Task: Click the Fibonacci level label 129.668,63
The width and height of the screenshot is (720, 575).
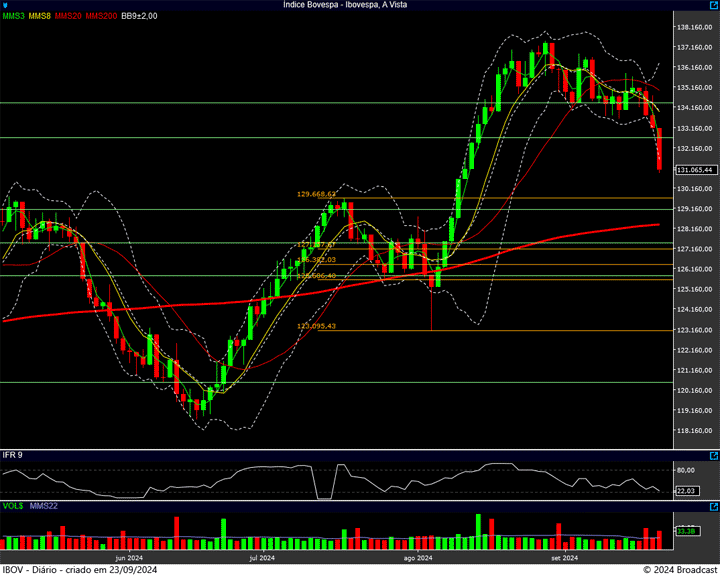Action: point(316,194)
